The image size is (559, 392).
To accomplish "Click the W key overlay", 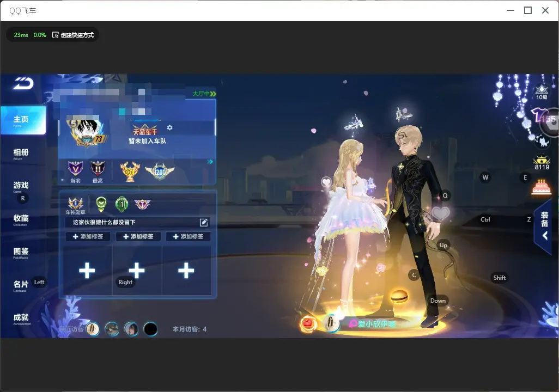I will pyautogui.click(x=485, y=177).
